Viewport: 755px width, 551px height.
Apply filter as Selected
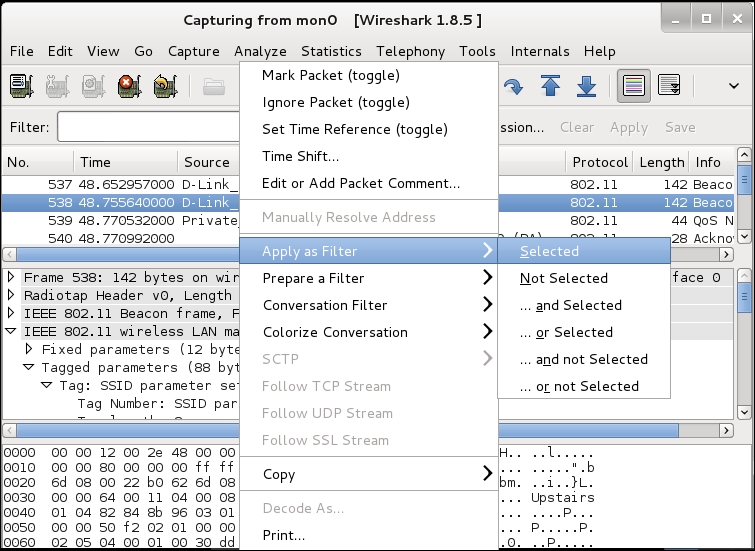point(584,251)
